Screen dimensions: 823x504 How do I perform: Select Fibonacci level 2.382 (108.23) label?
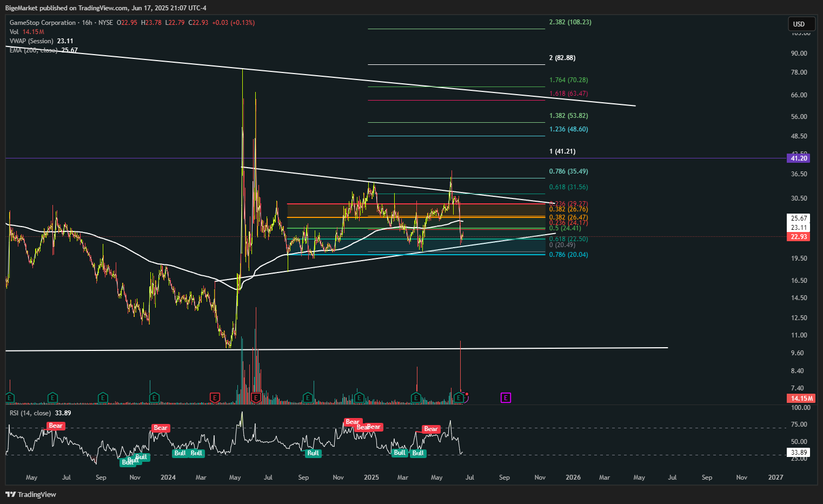pos(570,22)
